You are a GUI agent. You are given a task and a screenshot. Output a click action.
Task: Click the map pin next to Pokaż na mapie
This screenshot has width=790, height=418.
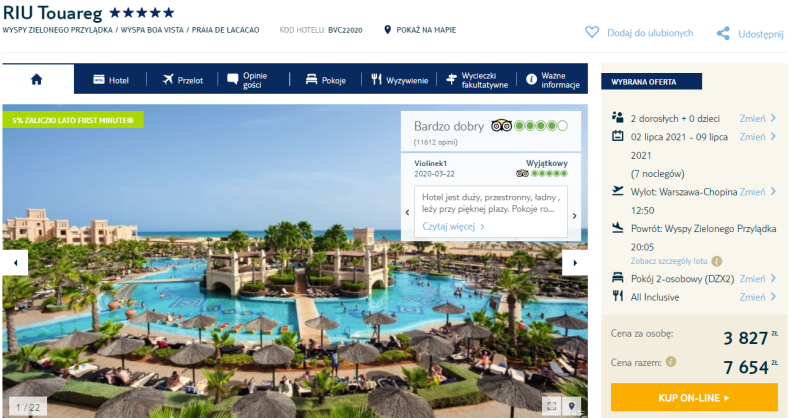click(387, 30)
